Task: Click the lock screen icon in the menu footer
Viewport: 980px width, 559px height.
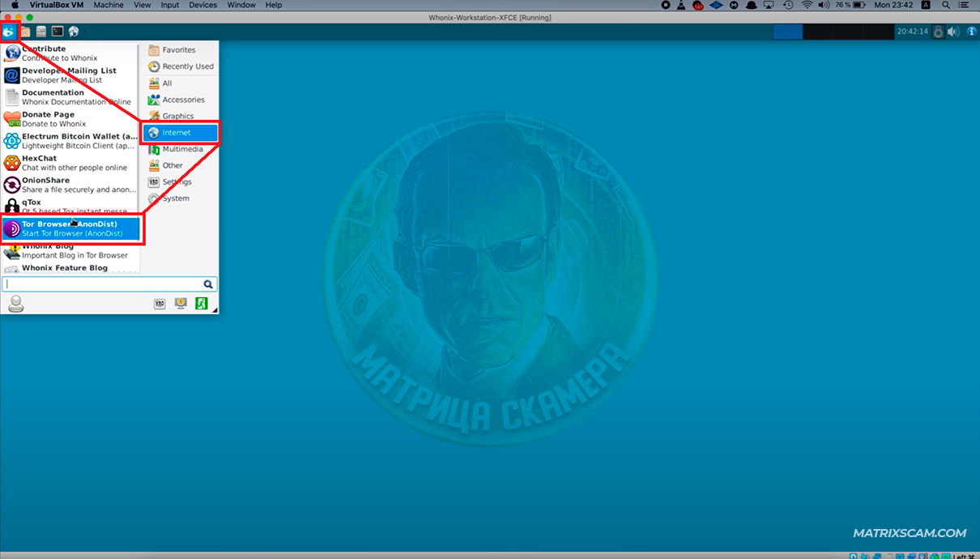Action: (181, 304)
